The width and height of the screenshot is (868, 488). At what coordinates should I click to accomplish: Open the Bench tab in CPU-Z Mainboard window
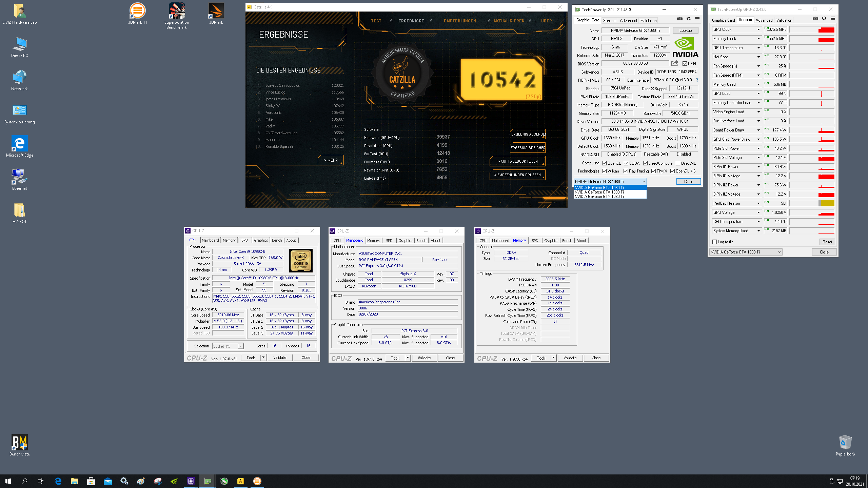[421, 241]
